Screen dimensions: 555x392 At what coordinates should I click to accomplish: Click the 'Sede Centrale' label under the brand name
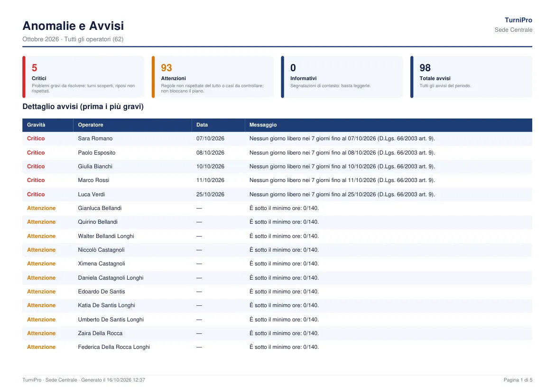[x=513, y=30]
